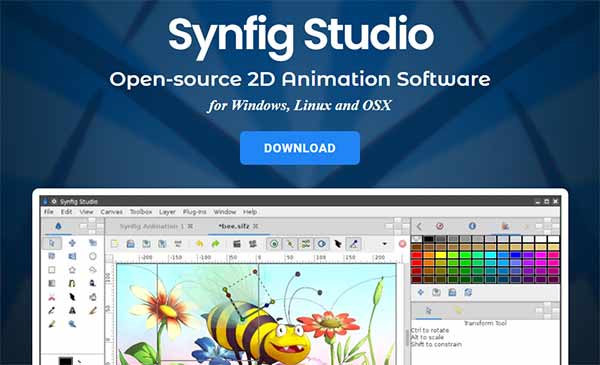Select the Mirror tool
Viewport: 600px width, 365px height.
click(x=72, y=256)
